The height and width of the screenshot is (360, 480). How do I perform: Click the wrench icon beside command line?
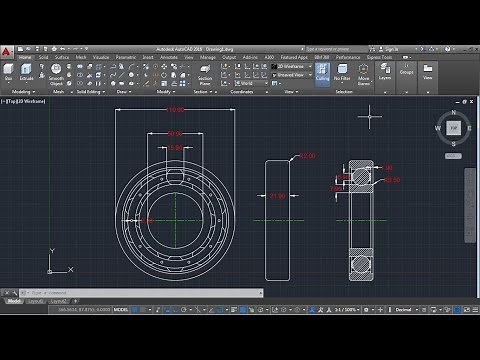(x=15, y=293)
